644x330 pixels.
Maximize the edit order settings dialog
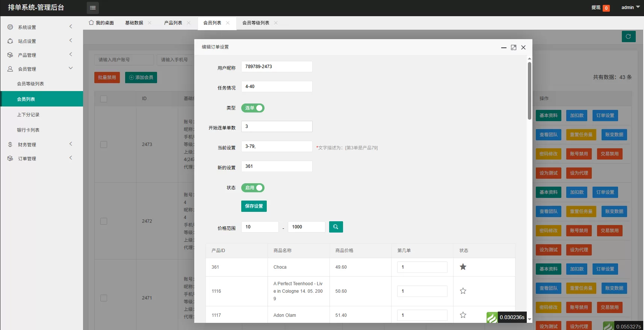pos(513,47)
